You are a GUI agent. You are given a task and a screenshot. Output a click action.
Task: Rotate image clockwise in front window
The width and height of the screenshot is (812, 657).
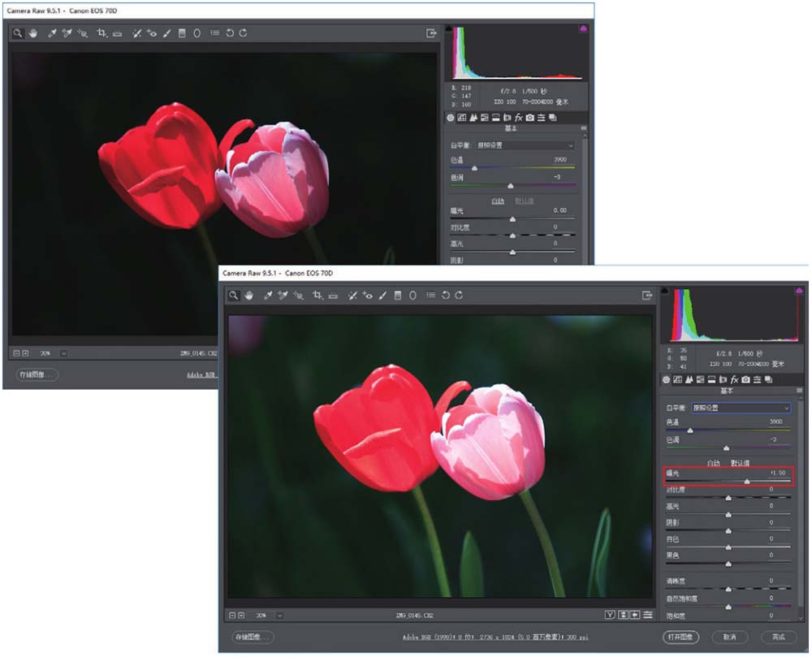tap(460, 296)
